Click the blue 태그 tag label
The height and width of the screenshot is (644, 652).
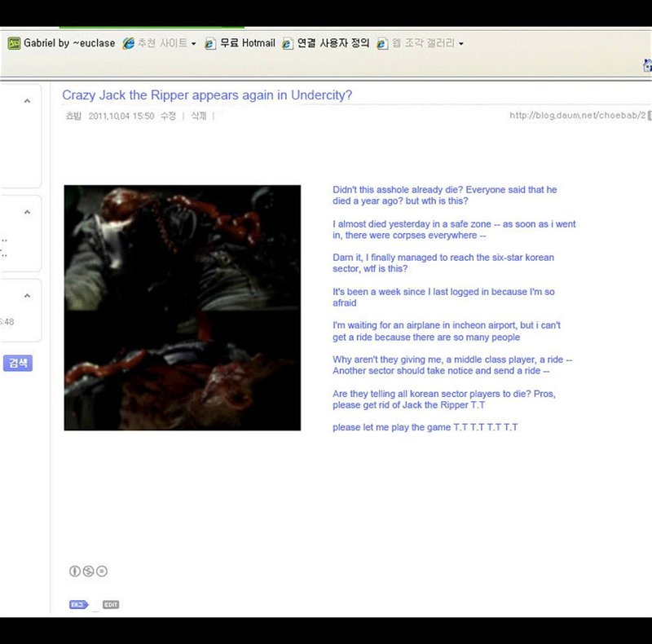click(78, 604)
